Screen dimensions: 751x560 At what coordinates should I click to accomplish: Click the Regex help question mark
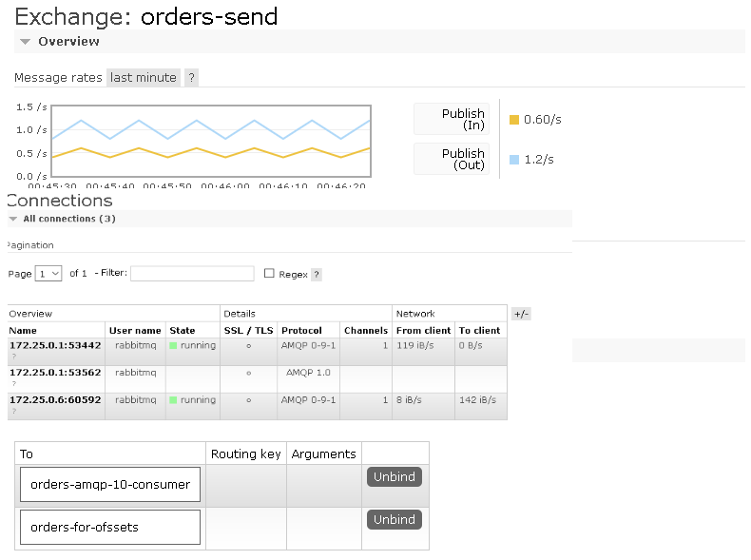pos(317,274)
